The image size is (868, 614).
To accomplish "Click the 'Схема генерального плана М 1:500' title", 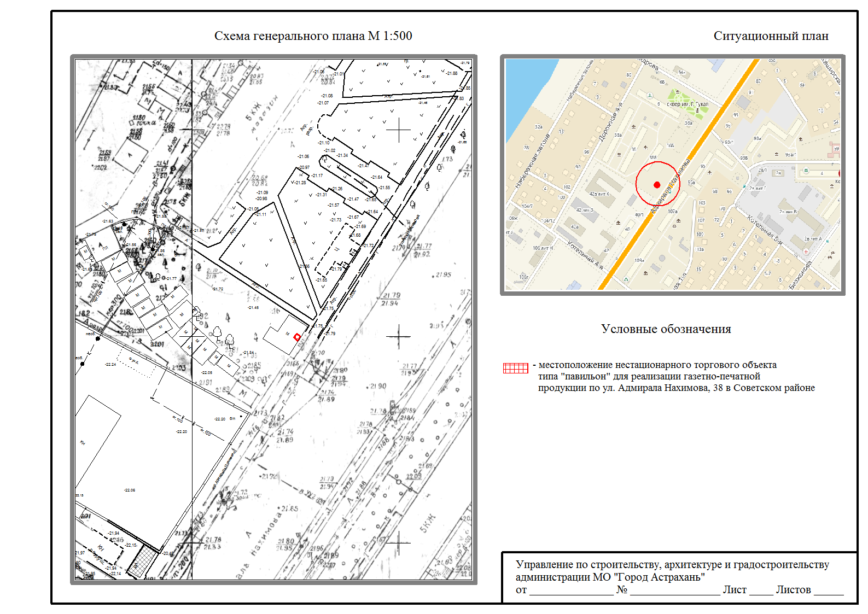I will pos(313,36).
